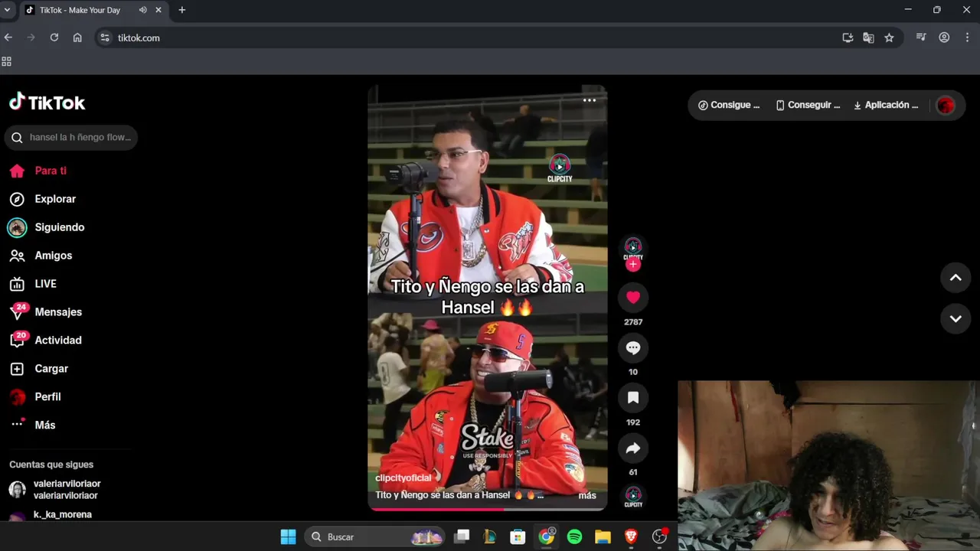Open profile avatar in top bar
980x551 pixels.
946,106
